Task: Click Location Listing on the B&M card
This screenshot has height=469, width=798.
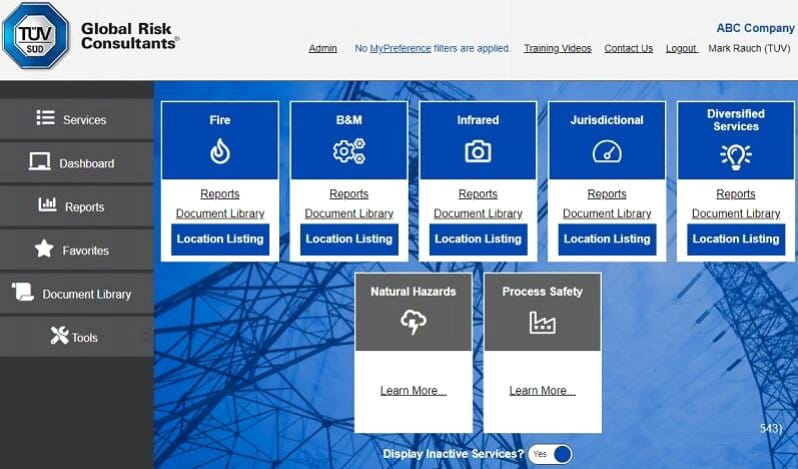Action: (x=349, y=239)
